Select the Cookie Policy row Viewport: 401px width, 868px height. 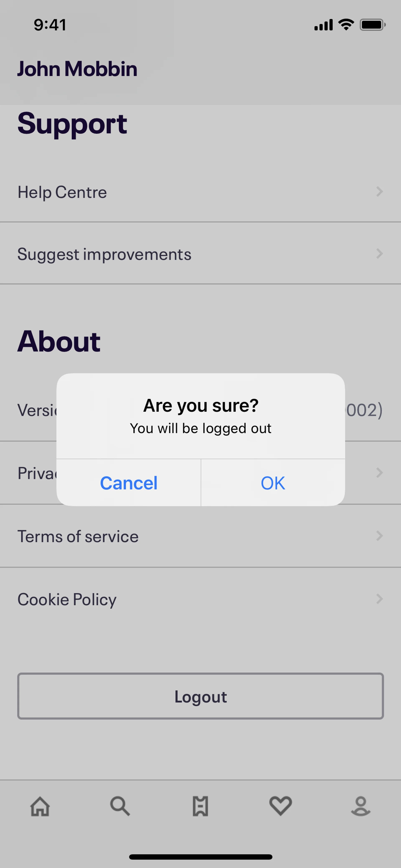coord(67,599)
